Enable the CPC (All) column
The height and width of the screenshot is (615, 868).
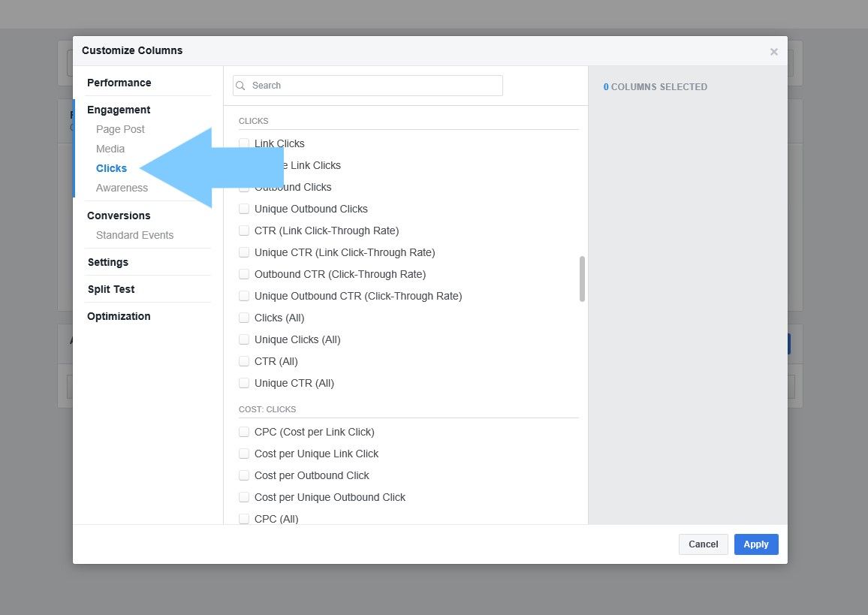(243, 519)
